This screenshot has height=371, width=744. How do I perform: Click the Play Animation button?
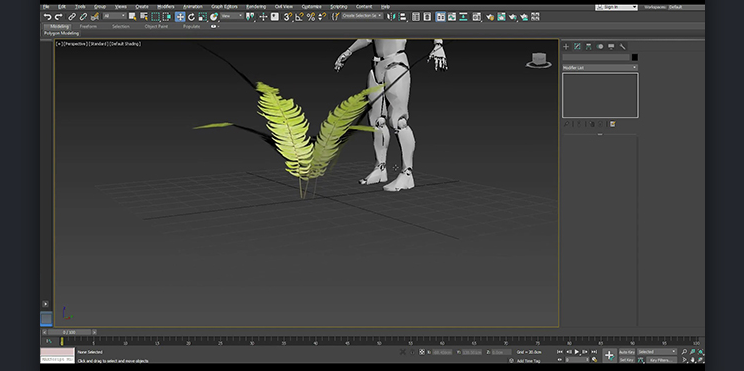[577, 352]
